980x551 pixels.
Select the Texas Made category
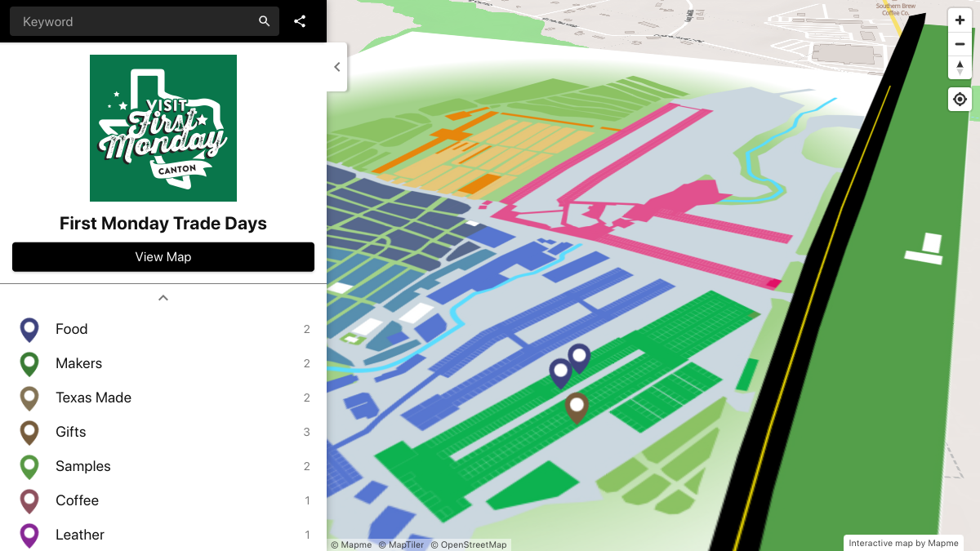(x=163, y=398)
